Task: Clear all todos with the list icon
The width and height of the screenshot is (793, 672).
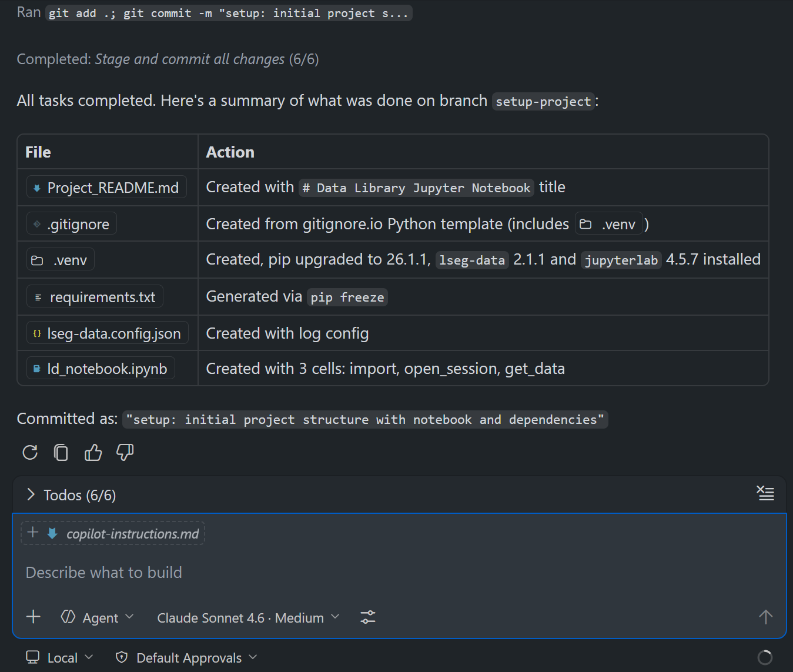Action: pos(765,493)
